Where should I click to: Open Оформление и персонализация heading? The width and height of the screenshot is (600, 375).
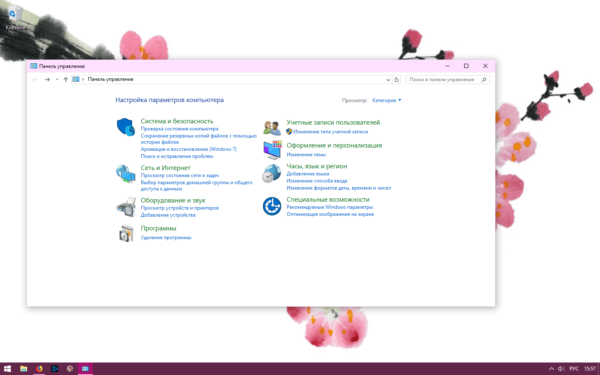334,145
